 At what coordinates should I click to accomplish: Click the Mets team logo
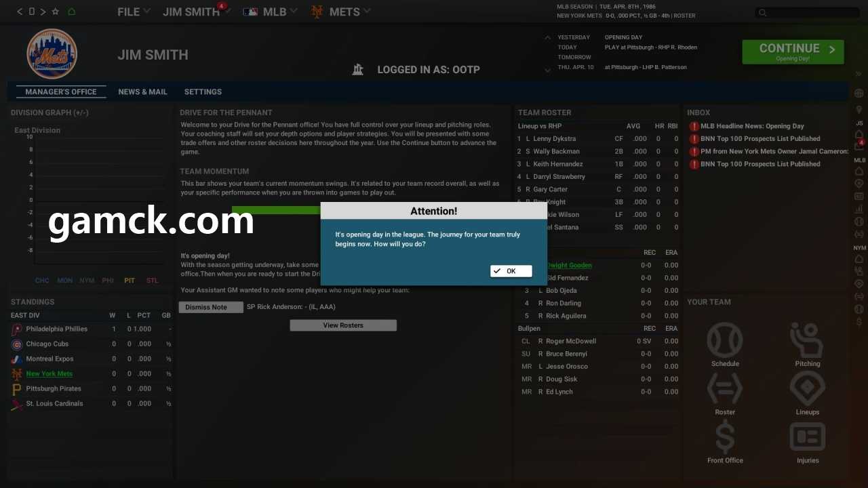click(52, 54)
